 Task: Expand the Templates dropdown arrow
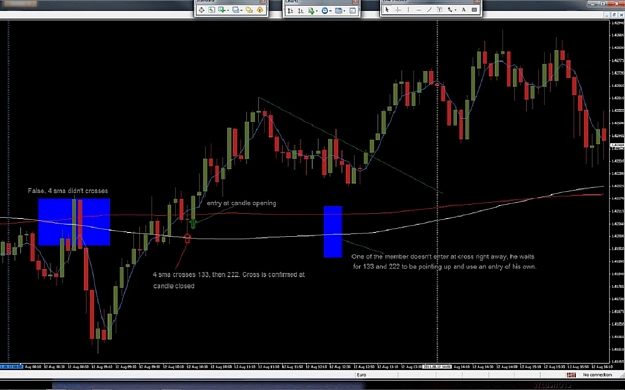point(345,11)
